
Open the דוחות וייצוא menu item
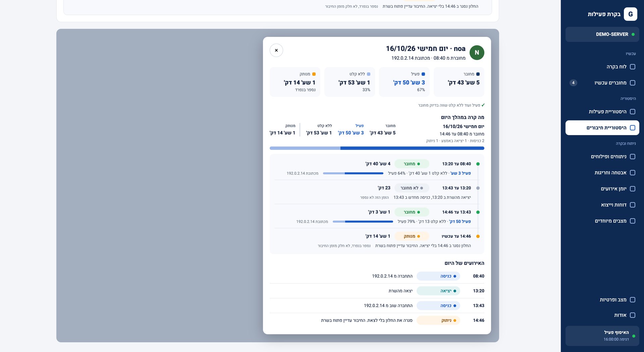coord(602,205)
